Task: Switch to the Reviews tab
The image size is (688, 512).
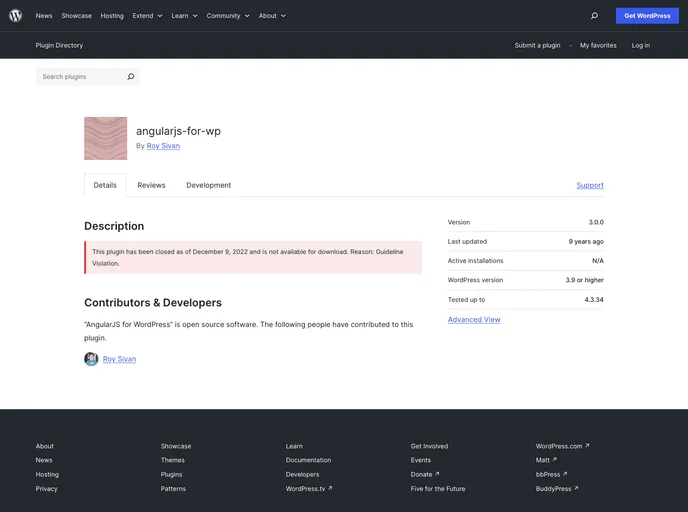Action: click(151, 185)
